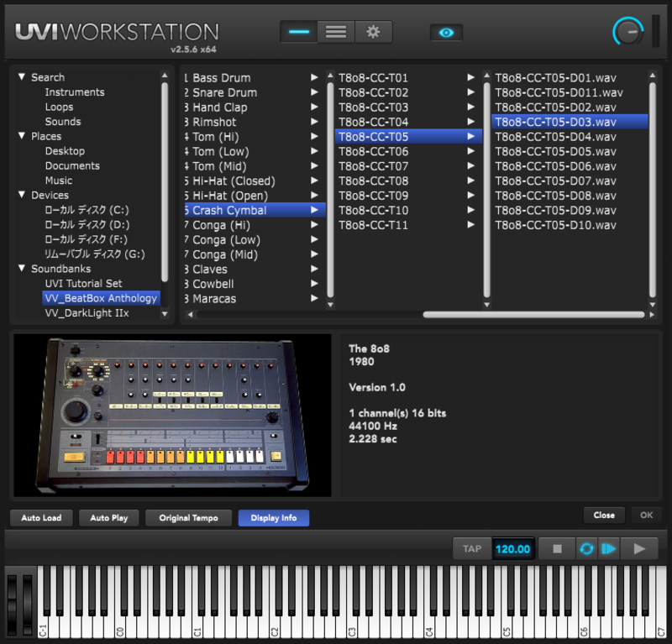Click the modulation wheel

[x=28, y=605]
